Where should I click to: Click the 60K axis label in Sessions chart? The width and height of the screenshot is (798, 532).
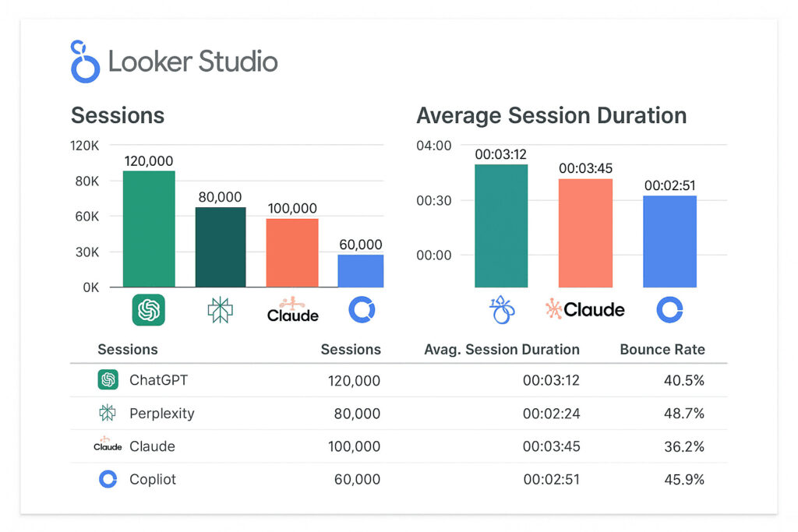(87, 217)
